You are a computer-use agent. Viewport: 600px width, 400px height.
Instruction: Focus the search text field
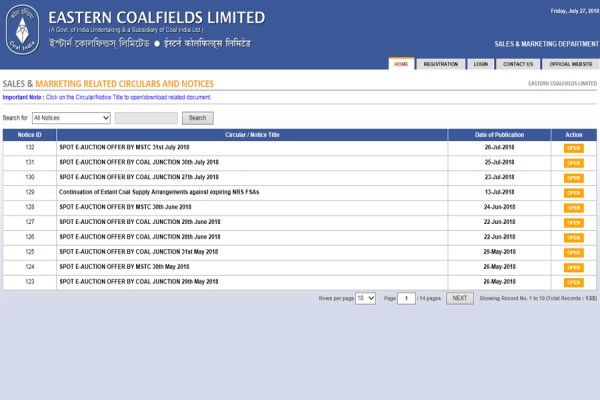[x=146, y=118]
